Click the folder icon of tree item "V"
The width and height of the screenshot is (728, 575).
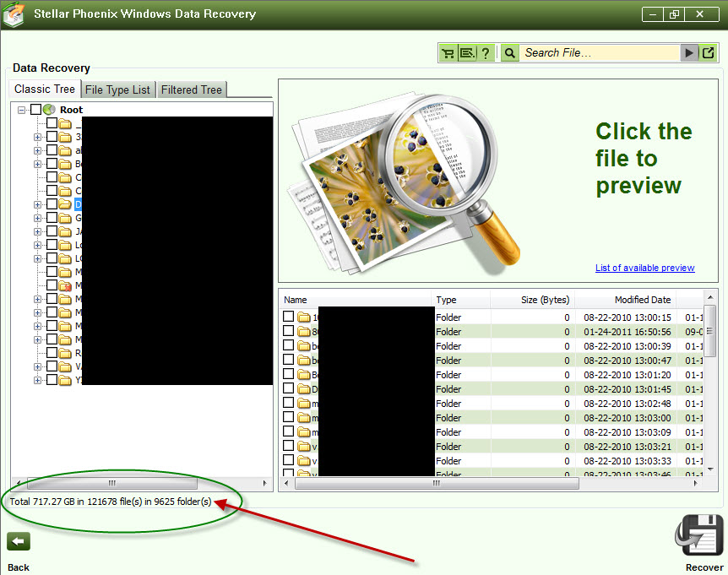click(65, 366)
